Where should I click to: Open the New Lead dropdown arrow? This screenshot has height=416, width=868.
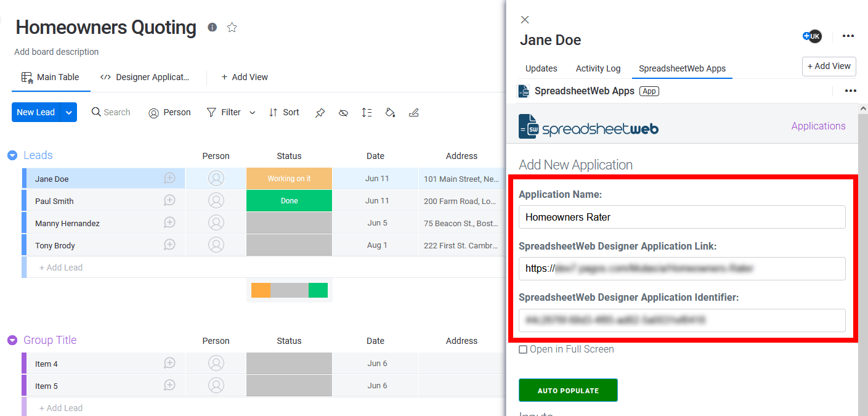(x=68, y=112)
